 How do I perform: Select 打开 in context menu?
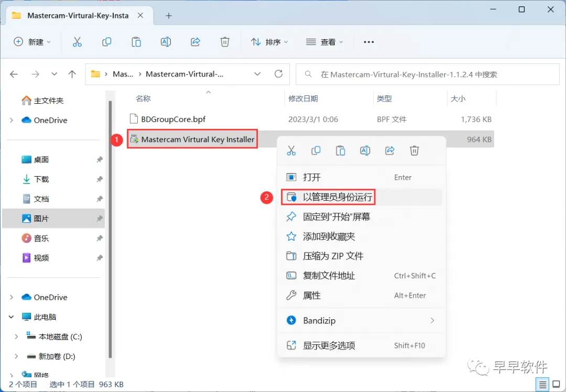[361, 177]
